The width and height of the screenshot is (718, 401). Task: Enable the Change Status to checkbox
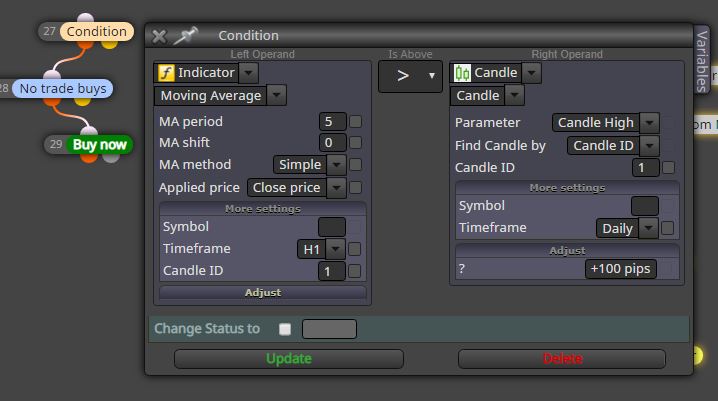coord(285,329)
